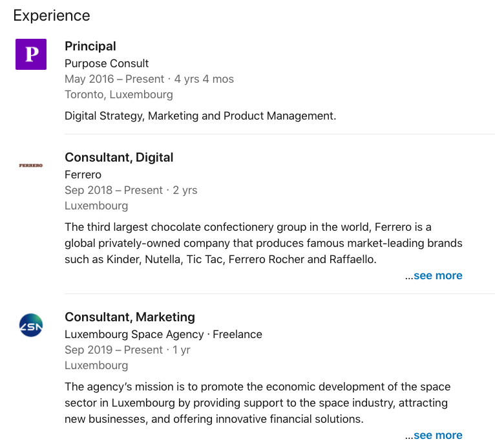Click the agency's mission description paragraph

point(257,403)
